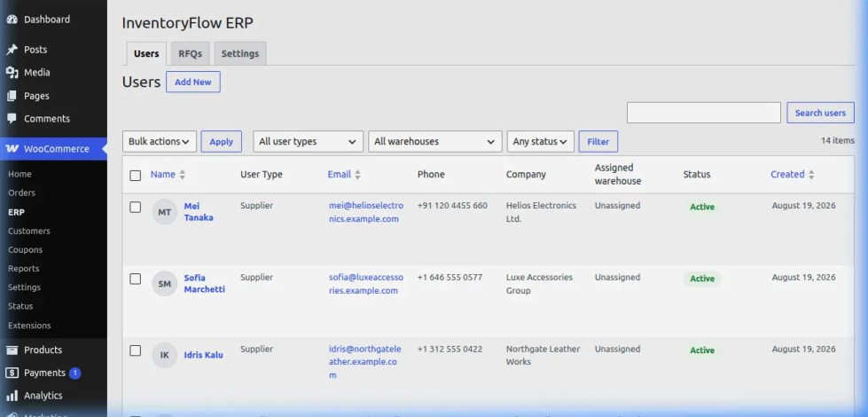Viewport: 868px width, 417px height.
Task: Open the Dashboard icon in sidebar
Action: pos(12,20)
